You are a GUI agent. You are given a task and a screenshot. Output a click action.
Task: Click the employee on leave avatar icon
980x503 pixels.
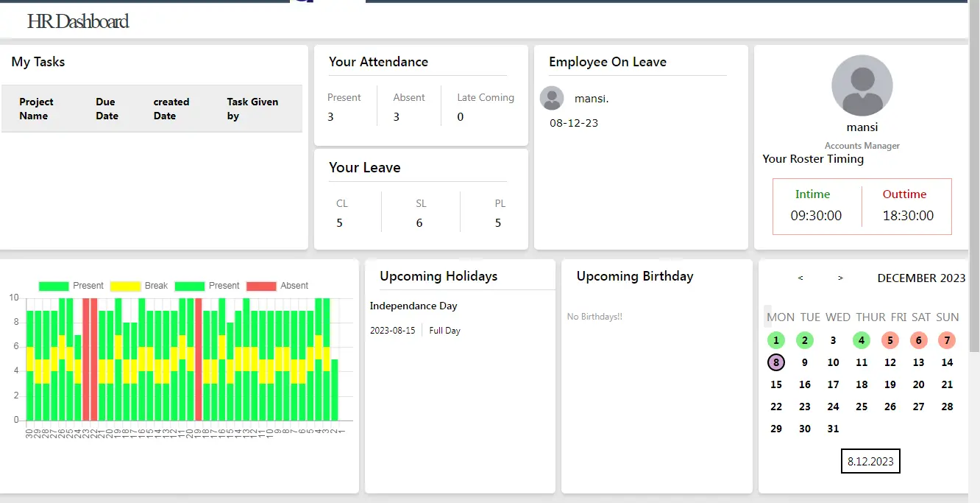(552, 98)
